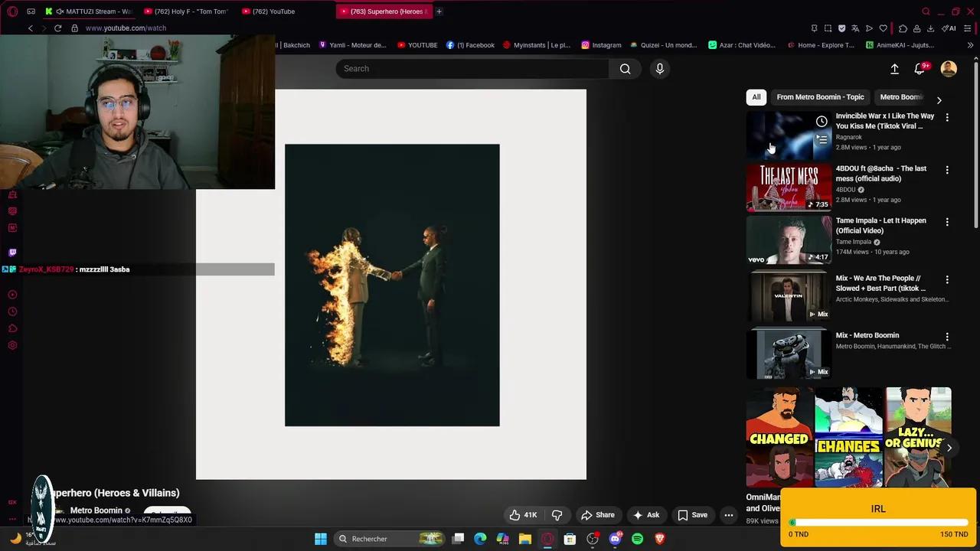This screenshot has width=980, height=551.
Task: Open Opera easy setup menu icon
Action: [967, 28]
